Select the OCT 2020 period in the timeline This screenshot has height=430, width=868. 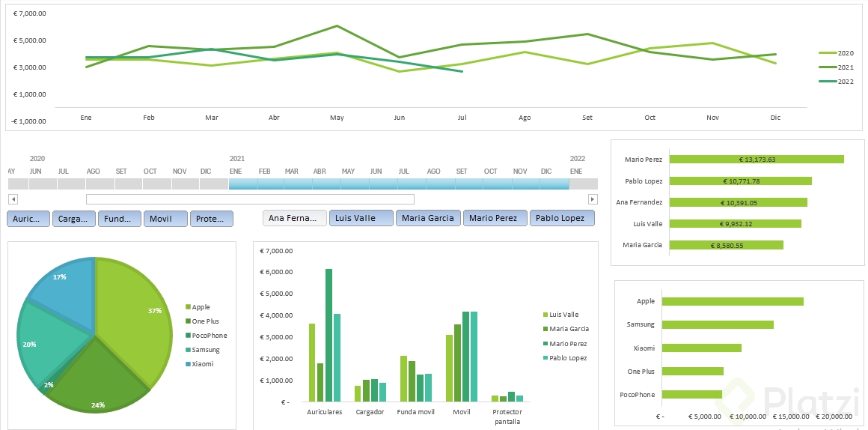[x=157, y=184]
